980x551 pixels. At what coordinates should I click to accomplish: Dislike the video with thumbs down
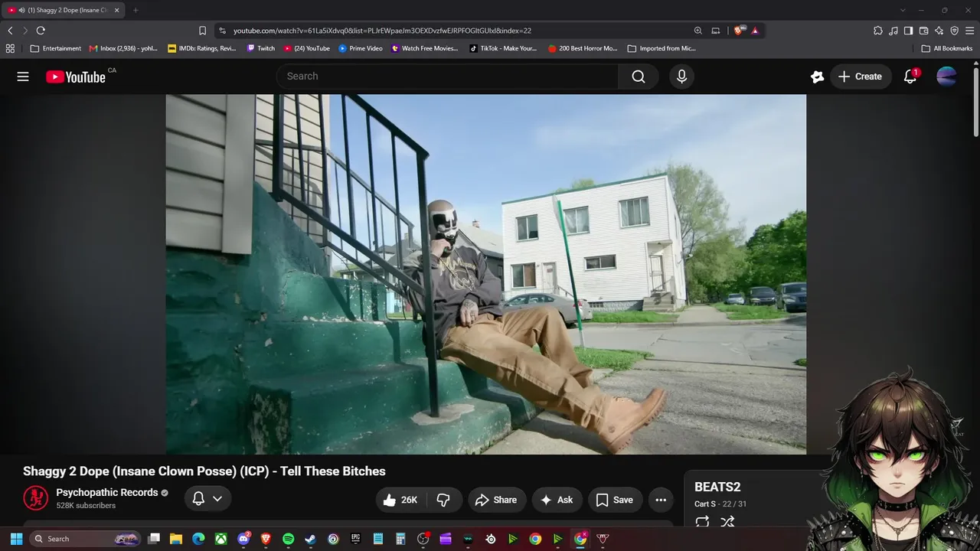coord(443,500)
